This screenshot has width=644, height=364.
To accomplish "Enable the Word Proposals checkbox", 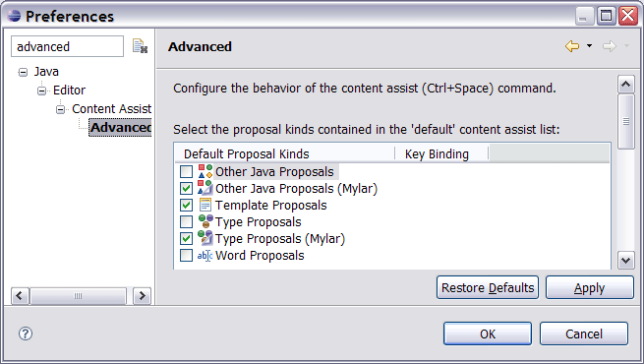I will coord(186,255).
